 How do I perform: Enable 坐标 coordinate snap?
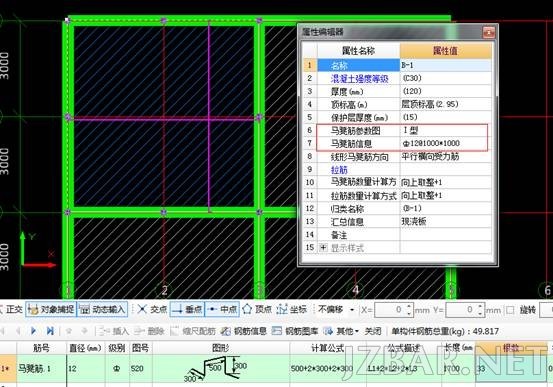pos(292,310)
